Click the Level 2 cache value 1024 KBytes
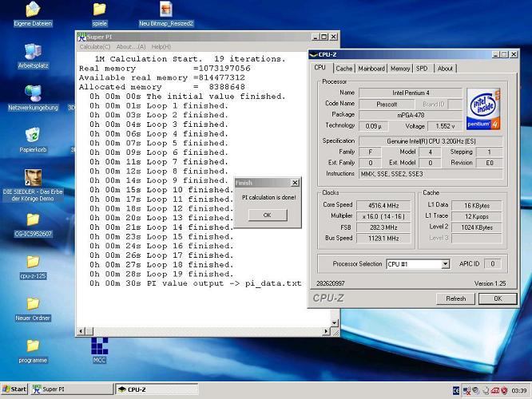 pos(477,227)
